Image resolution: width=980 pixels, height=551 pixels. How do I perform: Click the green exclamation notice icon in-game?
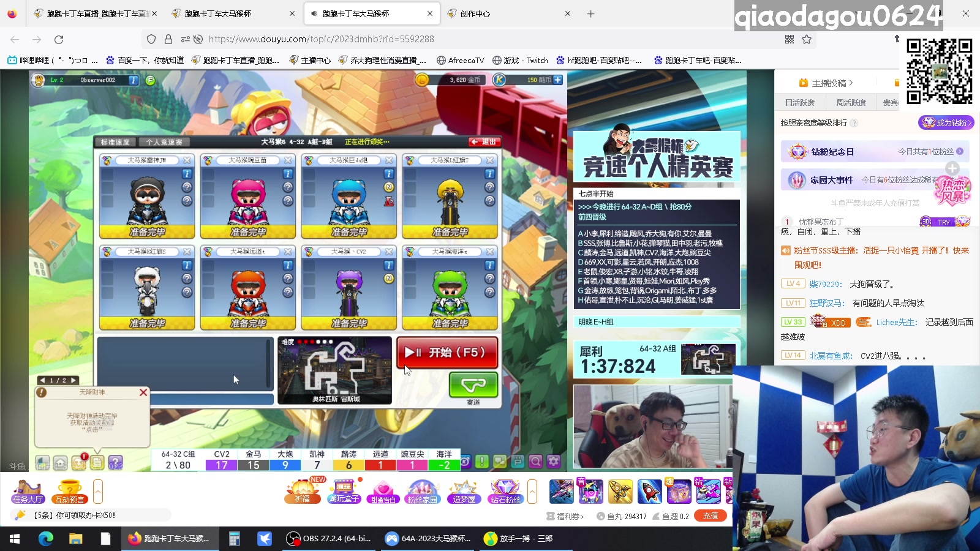pyautogui.click(x=482, y=461)
